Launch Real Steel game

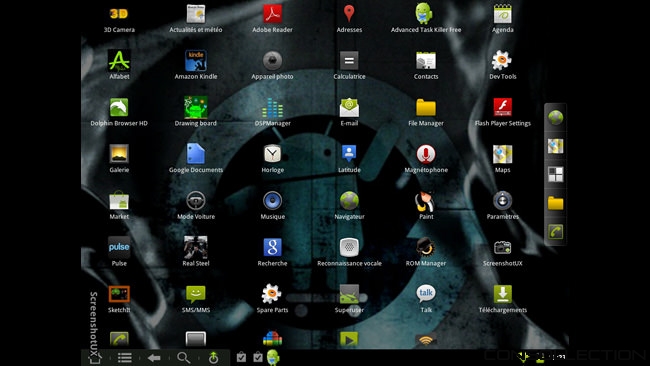pos(196,252)
